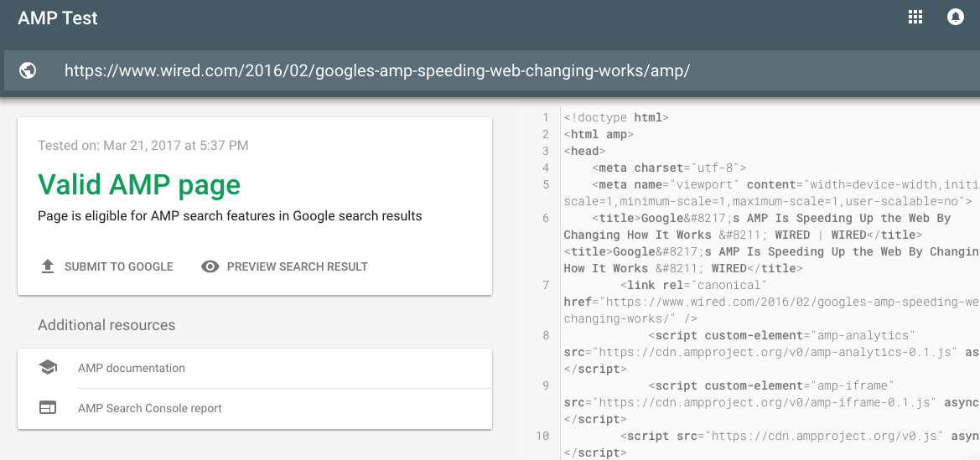The width and height of the screenshot is (980, 460).
Task: Click the Search Console report icon
Action: click(48, 408)
